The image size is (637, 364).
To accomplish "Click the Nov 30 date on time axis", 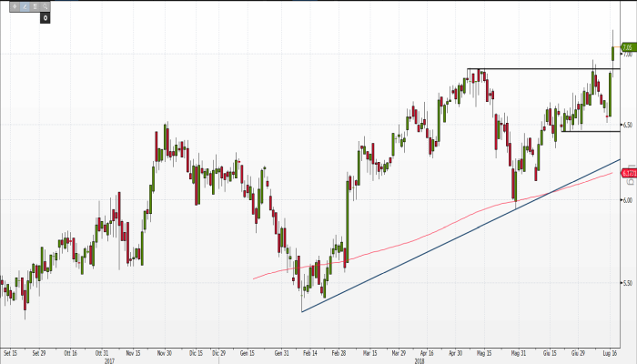I will point(164,350).
